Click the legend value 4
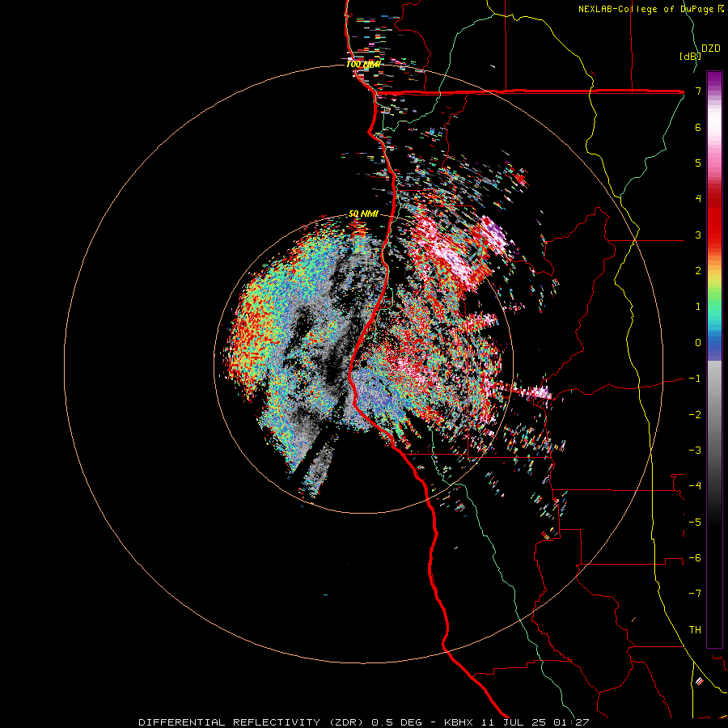 click(x=698, y=199)
